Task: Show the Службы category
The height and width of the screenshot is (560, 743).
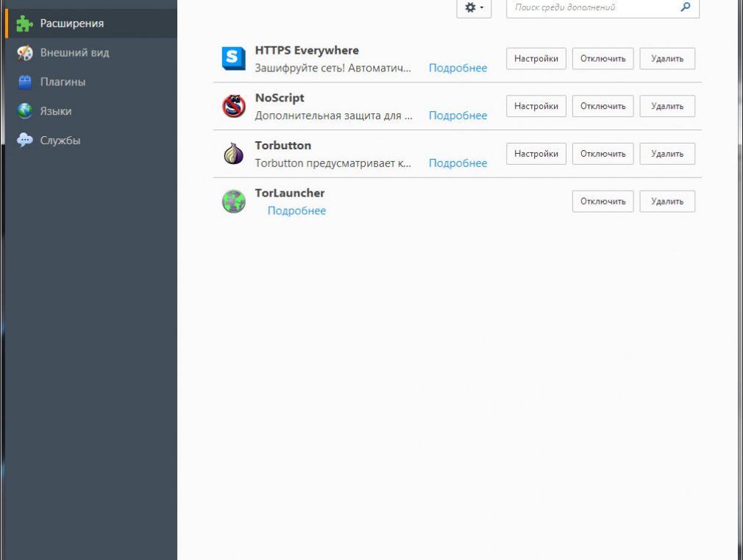Action: tap(91, 141)
